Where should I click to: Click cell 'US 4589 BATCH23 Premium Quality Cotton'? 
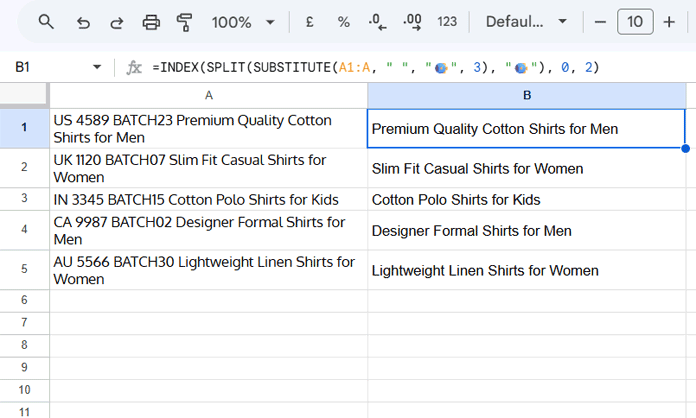pos(209,128)
